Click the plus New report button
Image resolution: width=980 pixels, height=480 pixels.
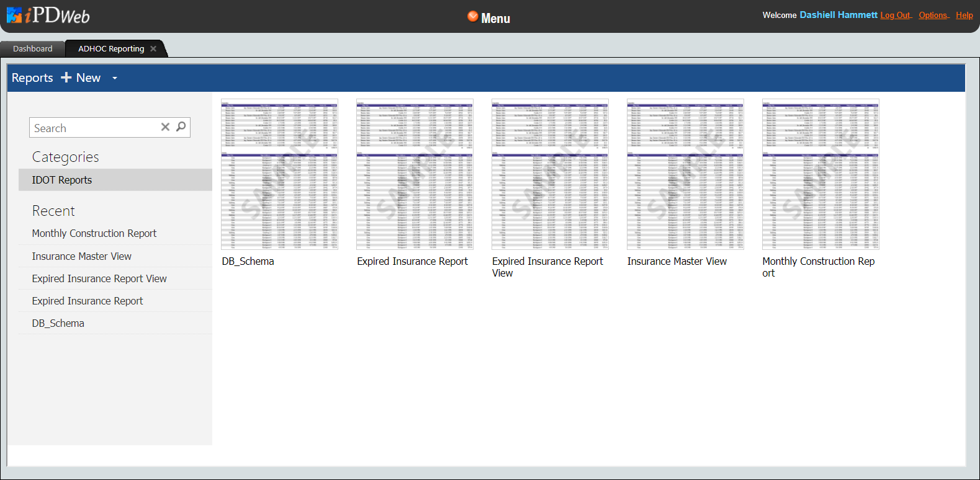(x=81, y=78)
